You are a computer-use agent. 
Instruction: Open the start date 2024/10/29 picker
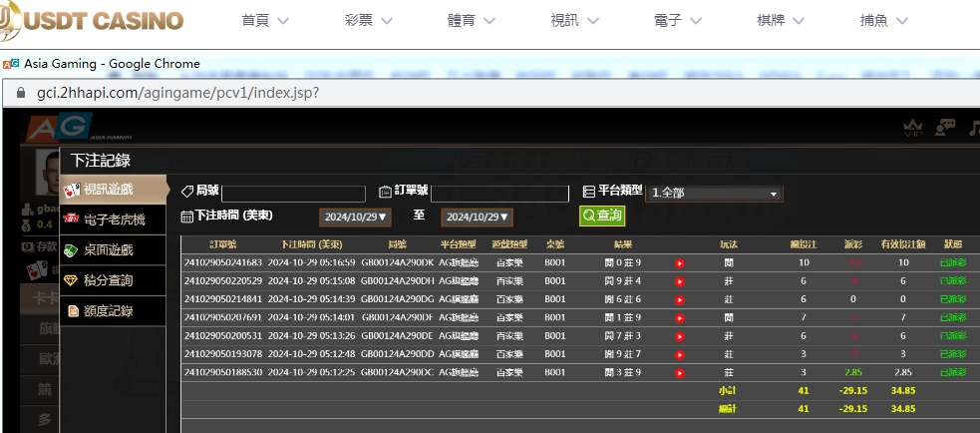(x=355, y=216)
